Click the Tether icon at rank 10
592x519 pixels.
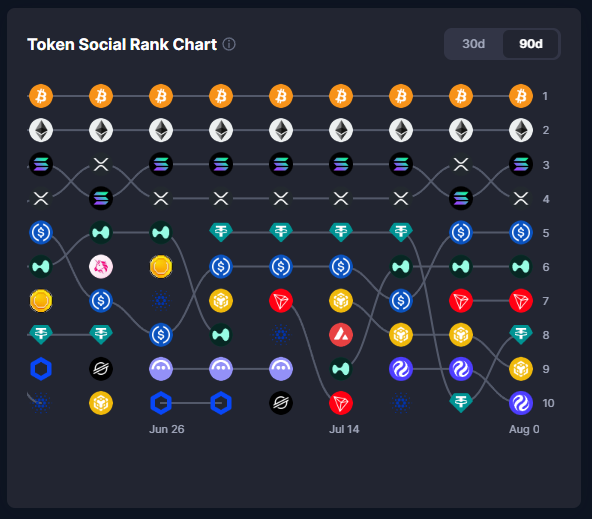coord(461,402)
